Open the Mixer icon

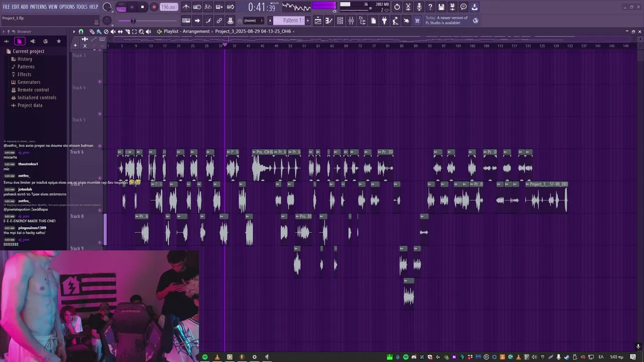click(351, 21)
